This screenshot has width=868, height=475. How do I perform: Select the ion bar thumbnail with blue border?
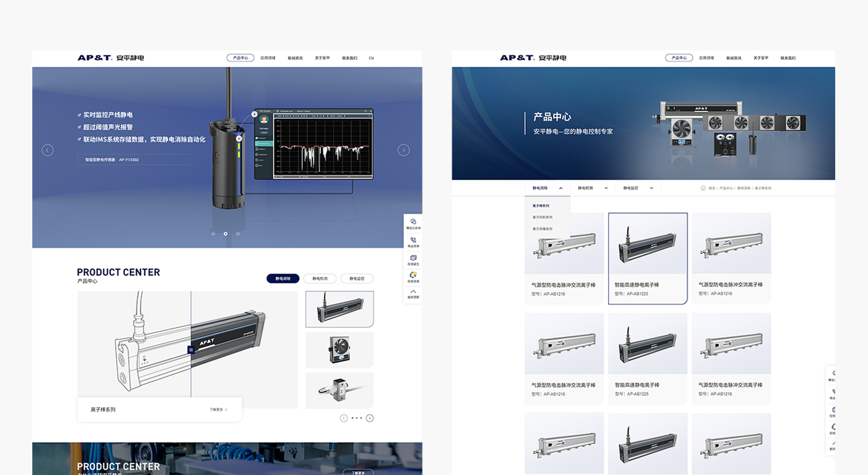pos(340,309)
